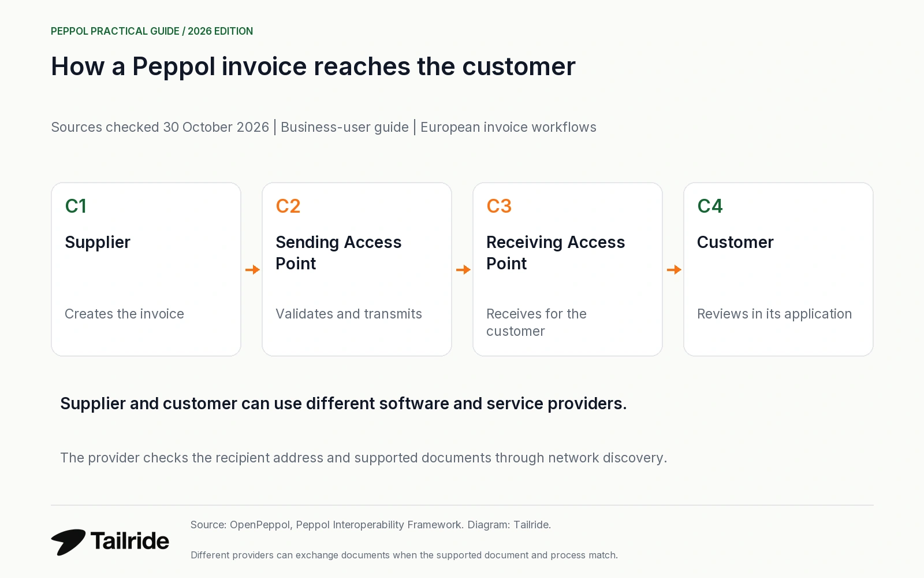Click the 'Source: OpenPeppol' attribution line
This screenshot has width=924, height=578.
click(x=371, y=525)
